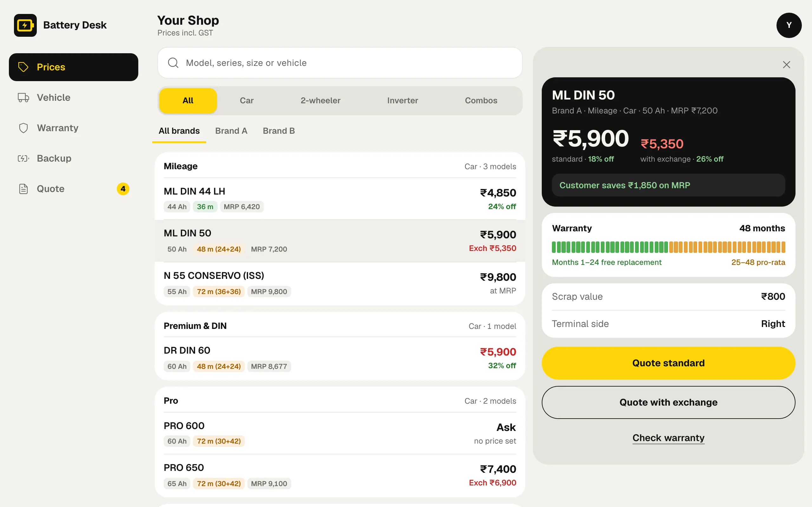Close the ML DIN 50 detail panel
This screenshot has height=507, width=812.
pyautogui.click(x=787, y=65)
